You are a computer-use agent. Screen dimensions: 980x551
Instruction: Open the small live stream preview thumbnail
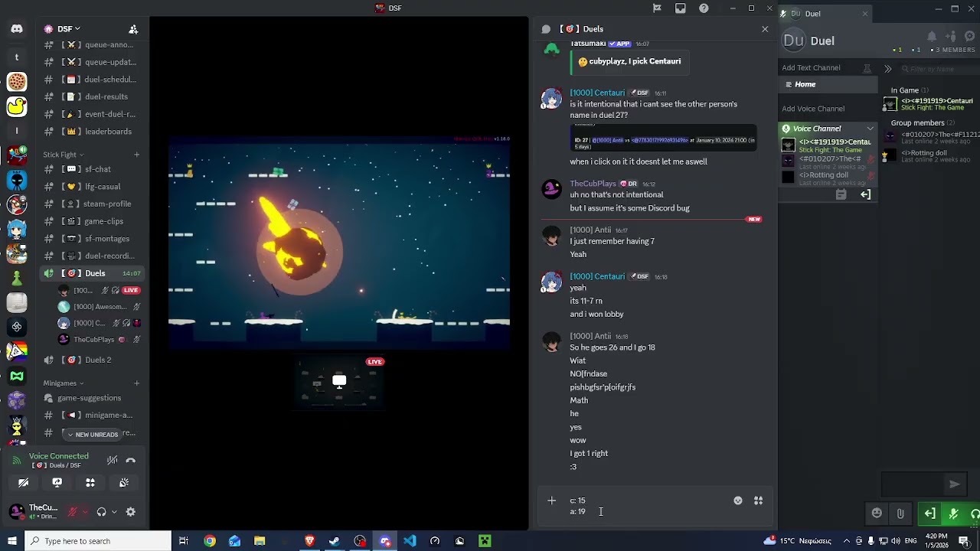[339, 382]
